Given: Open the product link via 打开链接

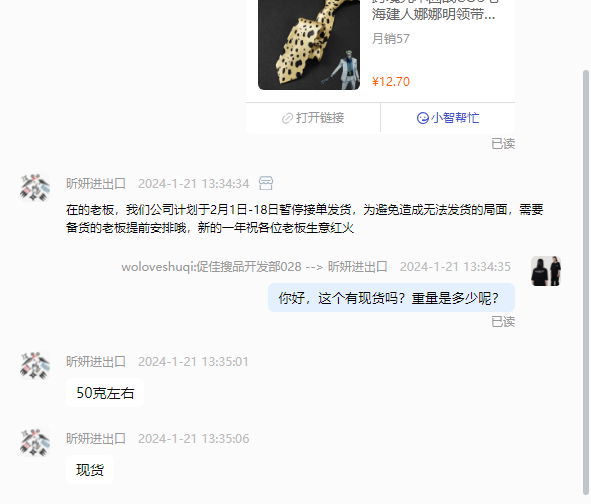Looking at the screenshot, I should point(313,118).
